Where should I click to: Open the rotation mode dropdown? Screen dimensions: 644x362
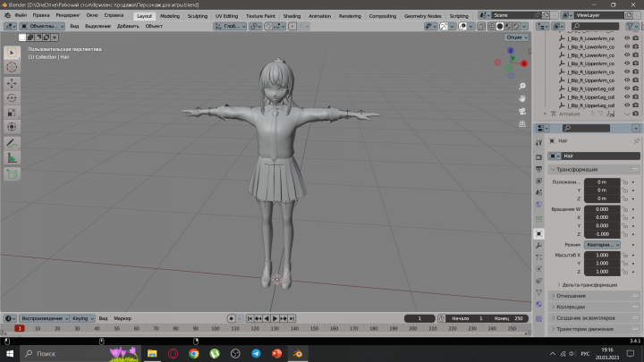(602, 245)
